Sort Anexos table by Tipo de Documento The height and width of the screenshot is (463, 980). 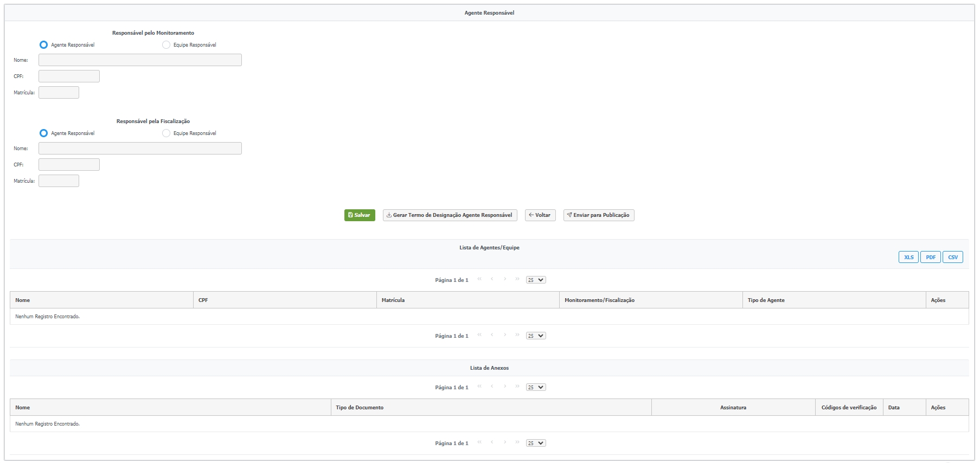tap(359, 408)
